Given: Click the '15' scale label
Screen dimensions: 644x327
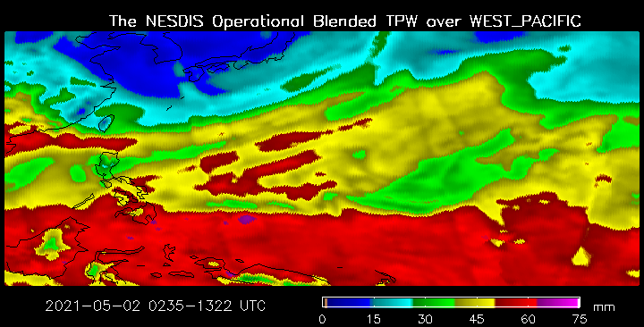Looking at the screenshot, I should click(x=373, y=319).
